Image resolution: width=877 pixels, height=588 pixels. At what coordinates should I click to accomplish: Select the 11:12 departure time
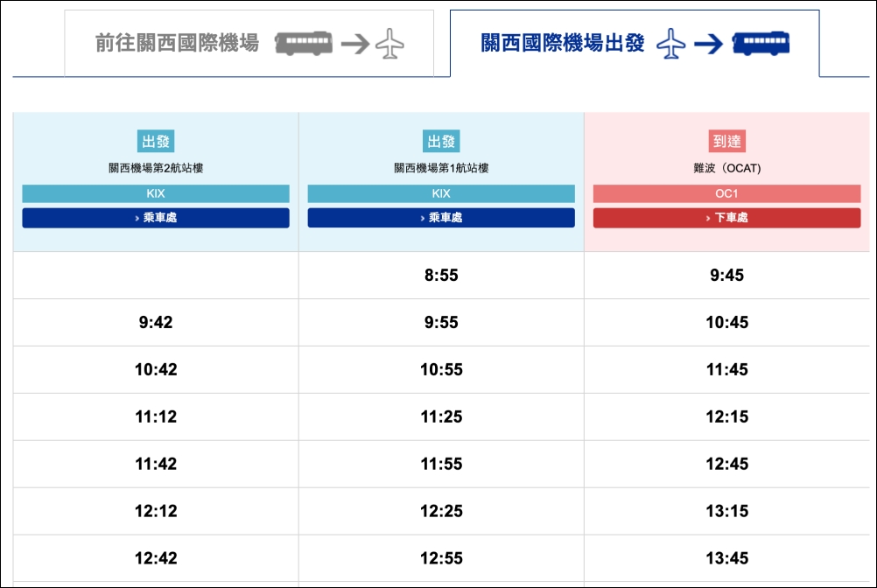click(156, 416)
